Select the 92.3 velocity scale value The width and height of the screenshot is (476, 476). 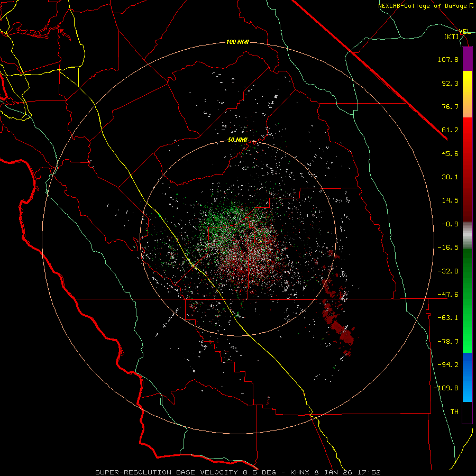(x=450, y=83)
